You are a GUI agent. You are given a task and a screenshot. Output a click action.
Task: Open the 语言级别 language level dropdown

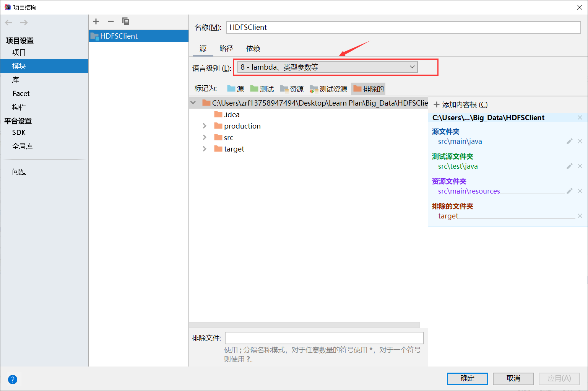click(328, 67)
